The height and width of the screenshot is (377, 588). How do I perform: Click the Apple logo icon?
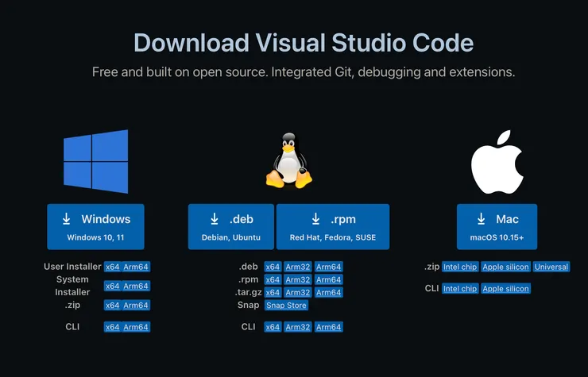click(497, 162)
